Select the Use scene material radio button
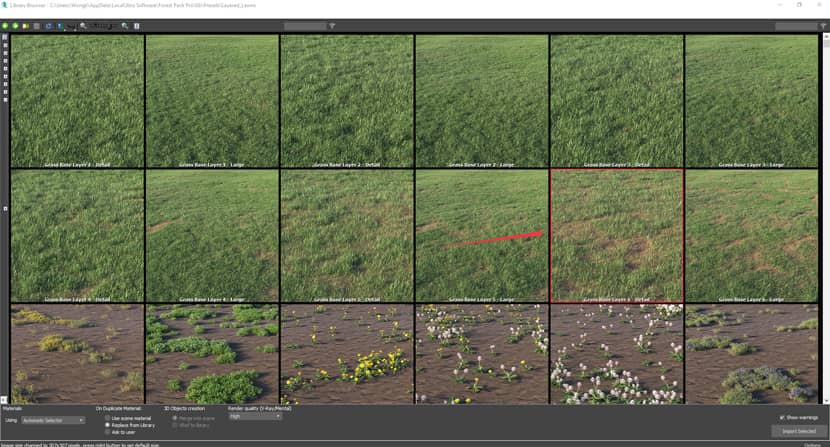The image size is (830, 447). 108,417
